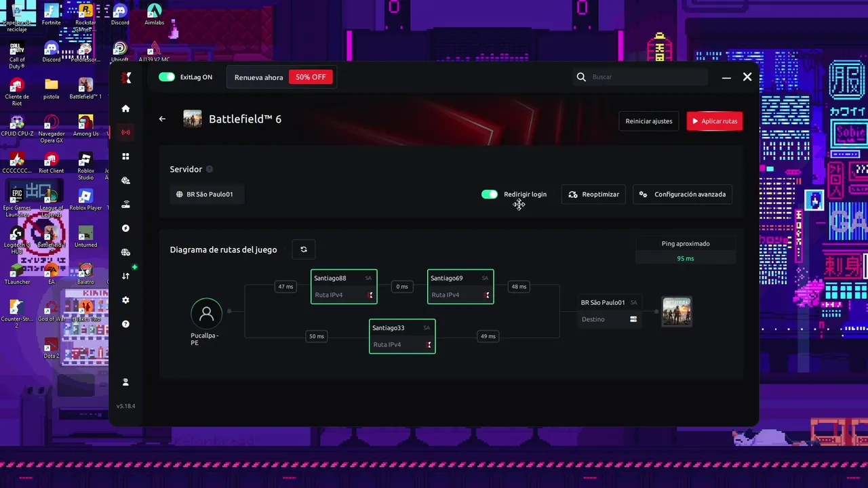Open the user account icon in sidebar
Screen dimensions: 868x488
point(125,382)
